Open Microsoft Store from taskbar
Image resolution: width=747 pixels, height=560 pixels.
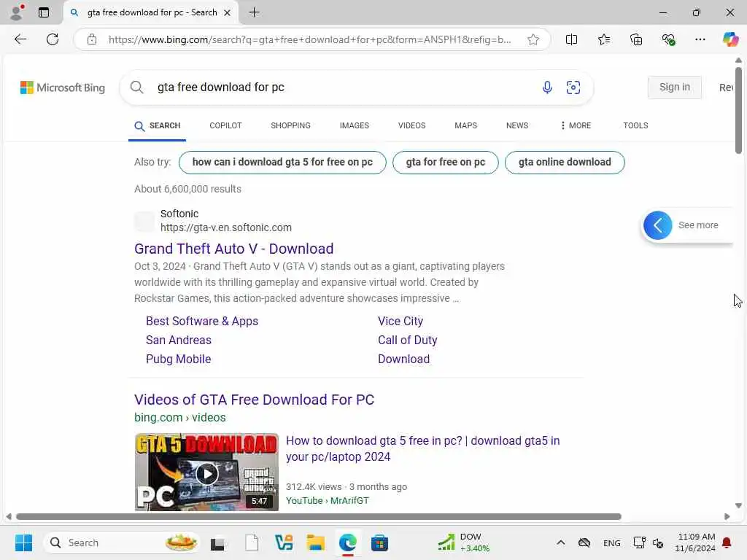[x=379, y=542]
